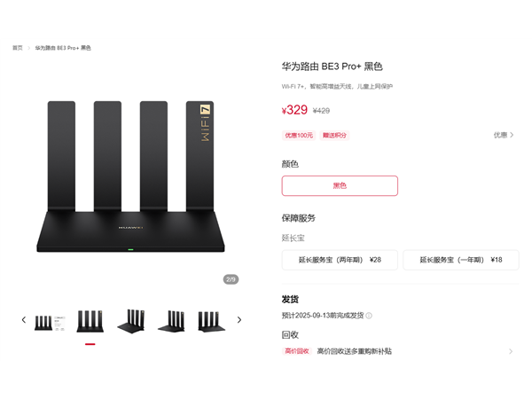Select the 黑色 color option
Image resolution: width=532 pixels, height=399 pixels.
[340, 185]
